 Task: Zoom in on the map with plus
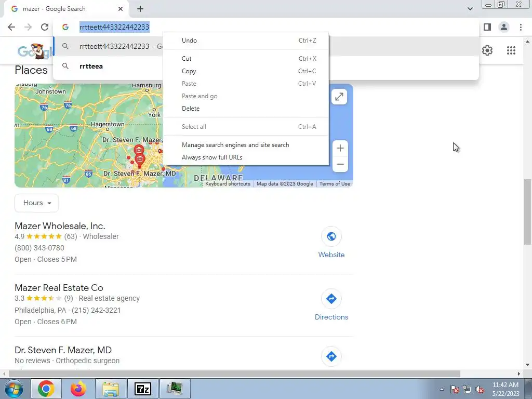click(340, 148)
